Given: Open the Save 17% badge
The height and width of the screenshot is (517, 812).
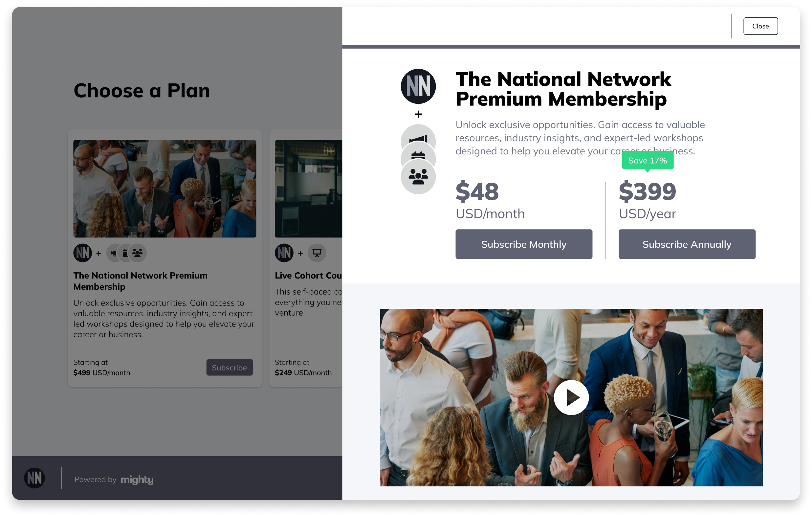Looking at the screenshot, I should (647, 161).
